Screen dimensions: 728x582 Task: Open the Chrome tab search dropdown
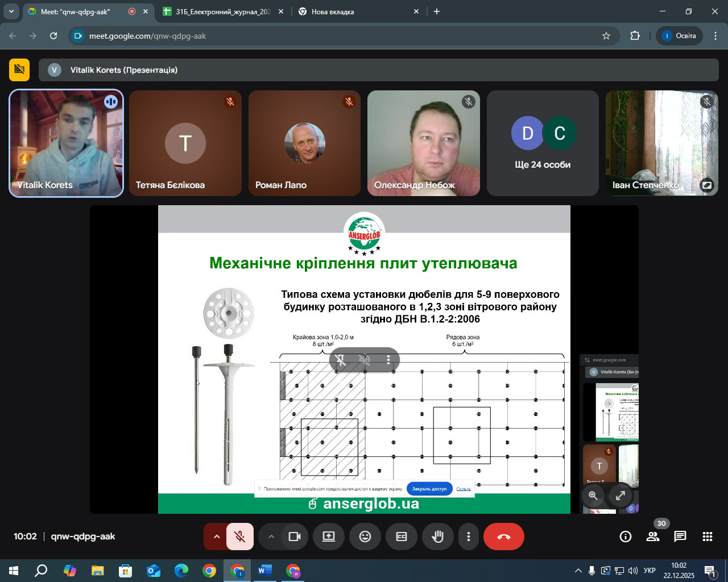coord(11,11)
